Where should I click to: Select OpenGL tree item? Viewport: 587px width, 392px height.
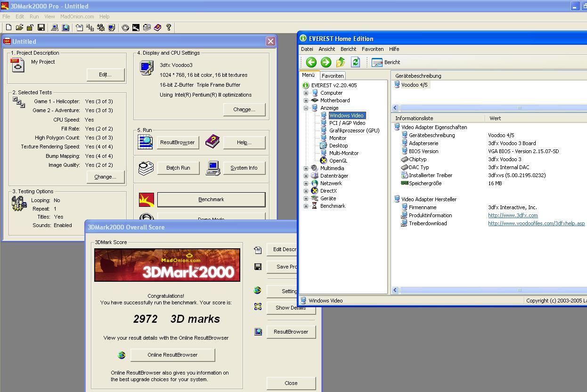tap(338, 161)
